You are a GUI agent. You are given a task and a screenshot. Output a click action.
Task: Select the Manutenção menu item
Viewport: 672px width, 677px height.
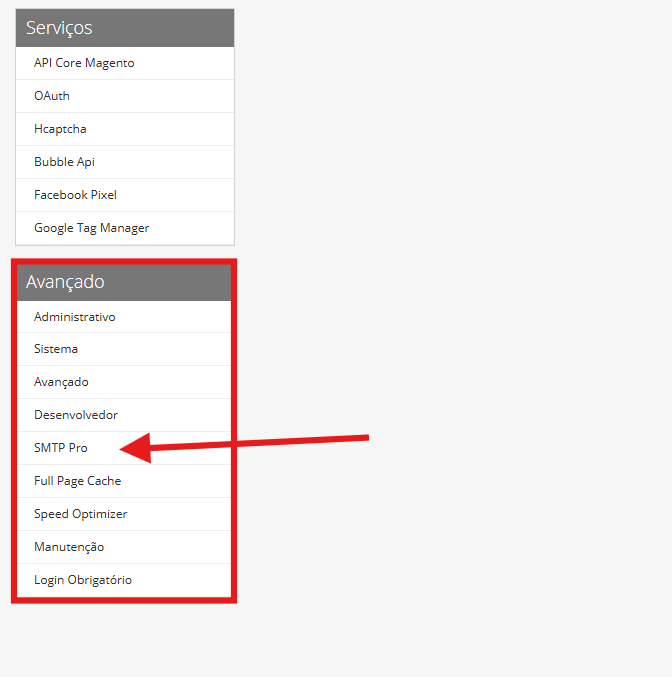(69, 547)
